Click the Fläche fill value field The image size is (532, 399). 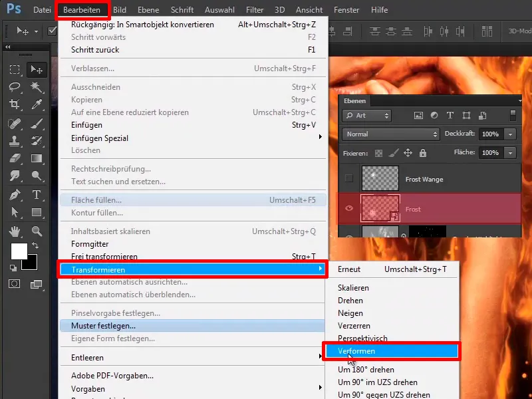(491, 153)
